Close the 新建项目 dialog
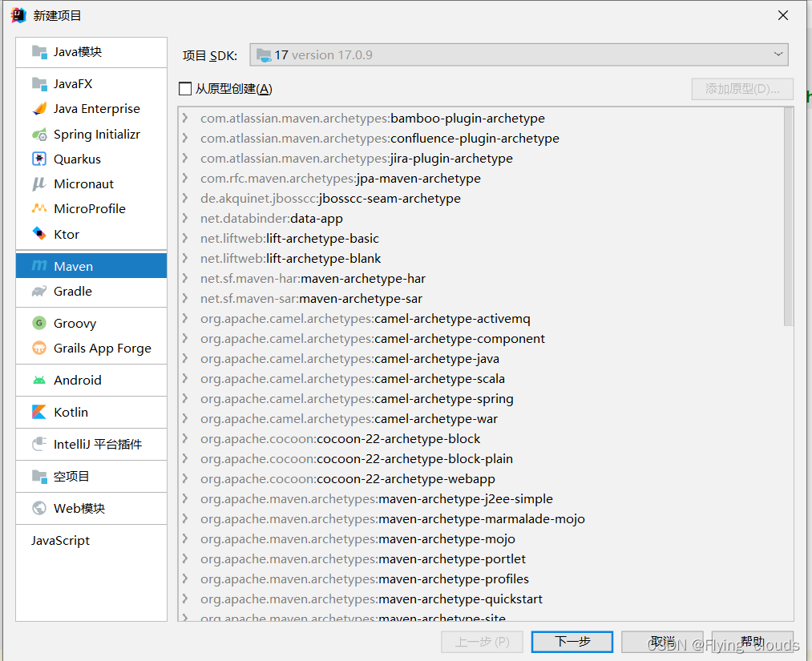Image resolution: width=812 pixels, height=661 pixels. pos(783,15)
